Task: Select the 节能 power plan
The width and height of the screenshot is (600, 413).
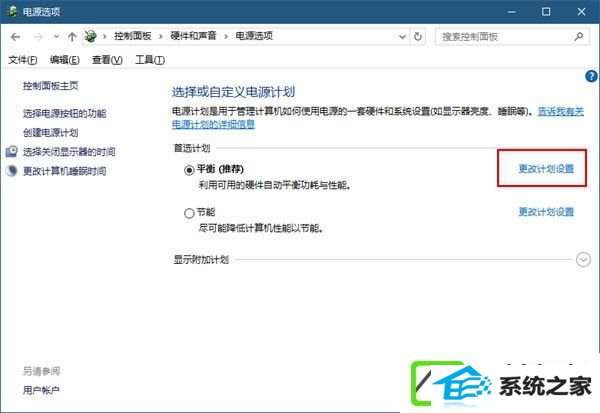Action: pyautogui.click(x=189, y=213)
